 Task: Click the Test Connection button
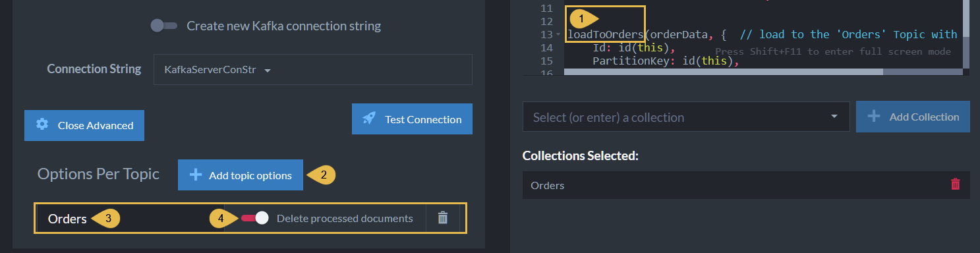coord(412,119)
